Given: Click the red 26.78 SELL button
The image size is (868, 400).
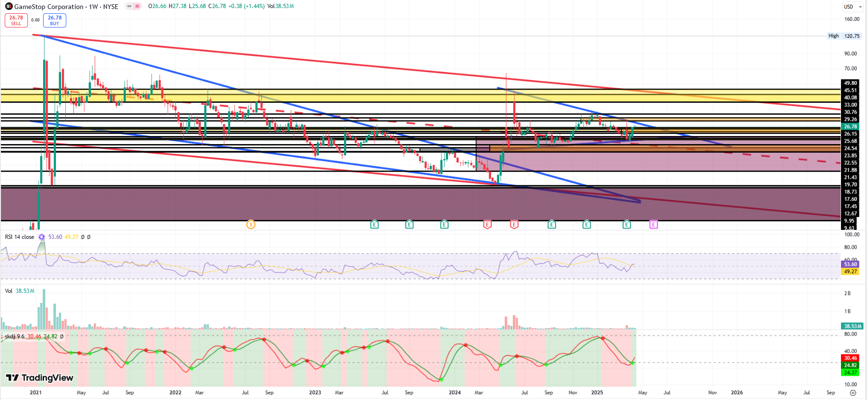Looking at the screenshot, I should [x=16, y=20].
